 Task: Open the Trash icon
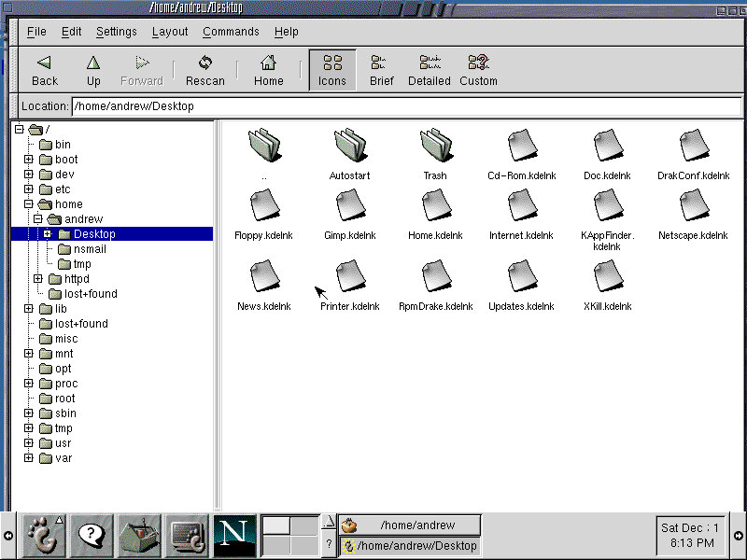(435, 147)
